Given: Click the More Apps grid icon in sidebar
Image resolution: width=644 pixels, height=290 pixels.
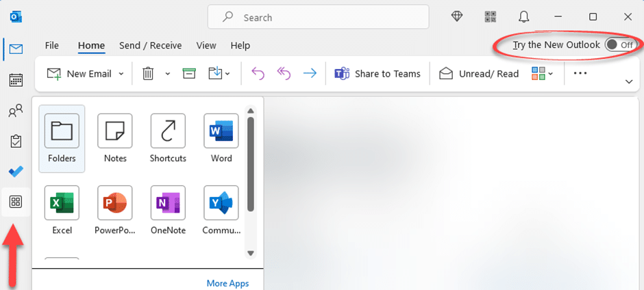Looking at the screenshot, I should pos(15,202).
